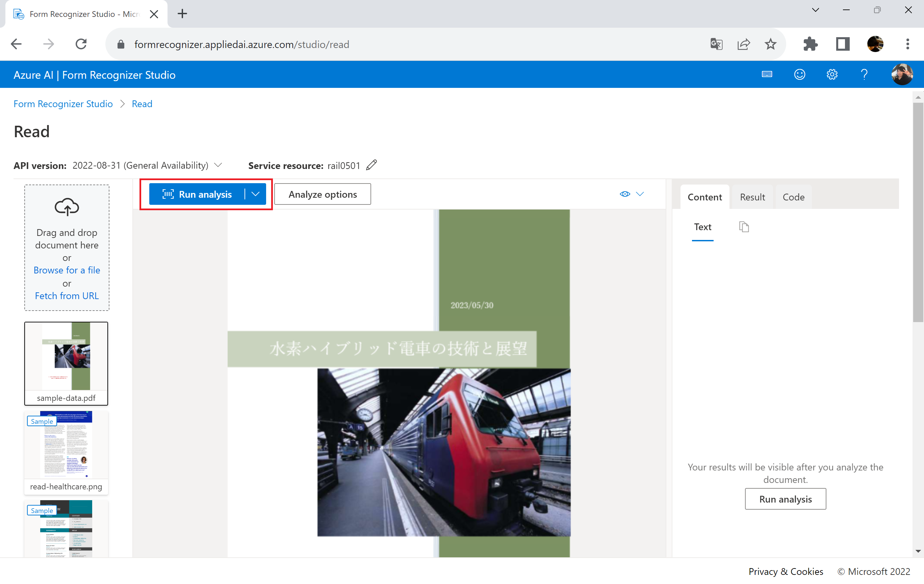Bookmark the page with the star icon
This screenshot has height=584, width=924.
point(771,44)
